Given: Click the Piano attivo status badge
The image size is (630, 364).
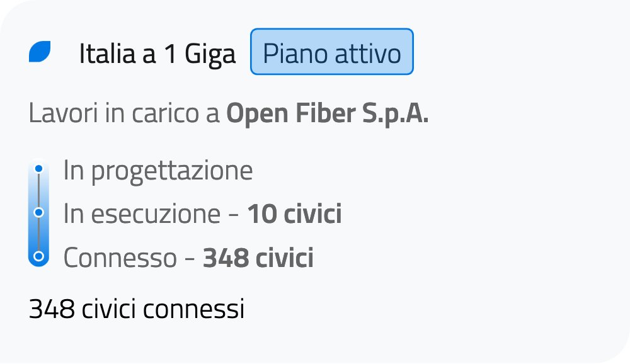Looking at the screenshot, I should (331, 52).
